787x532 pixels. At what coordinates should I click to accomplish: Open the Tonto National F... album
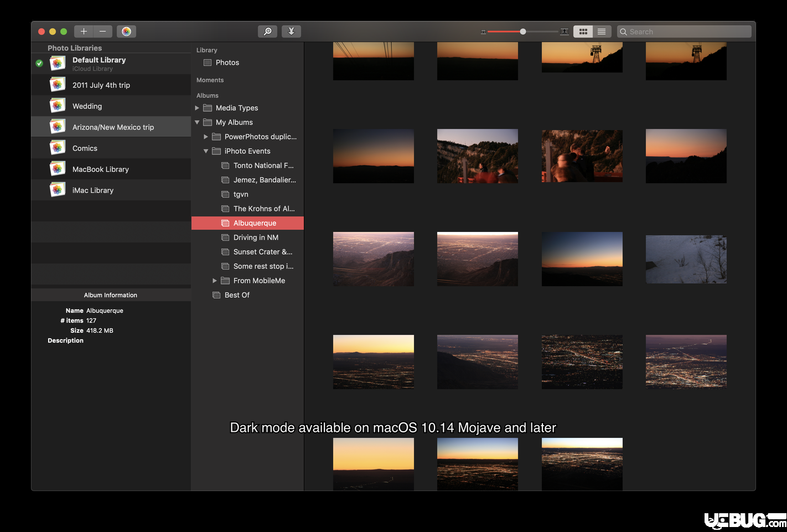point(247,166)
